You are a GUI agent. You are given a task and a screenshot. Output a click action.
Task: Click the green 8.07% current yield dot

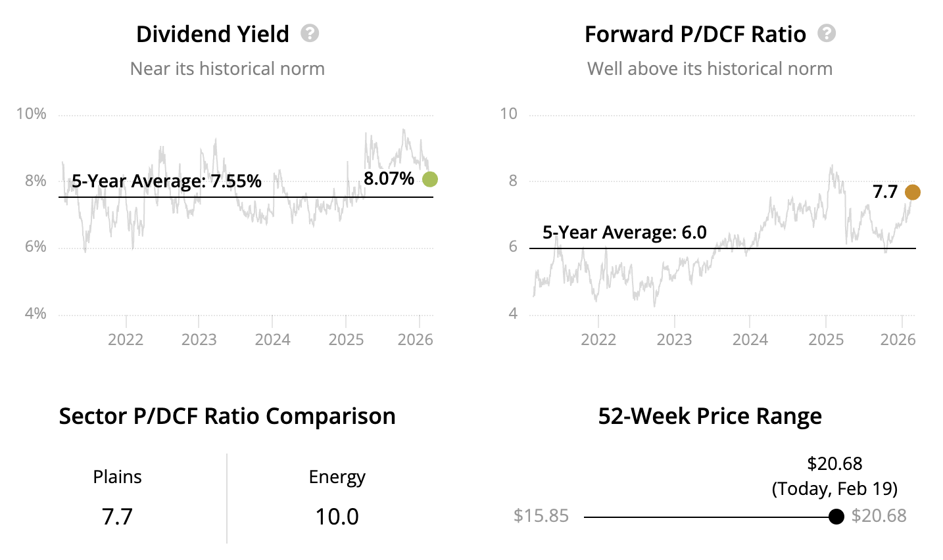[429, 179]
